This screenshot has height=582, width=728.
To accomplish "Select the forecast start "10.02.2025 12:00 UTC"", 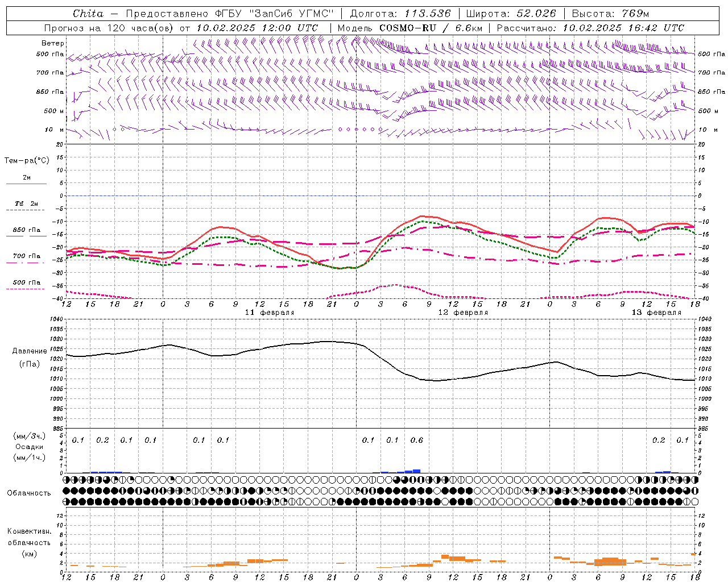I will (x=257, y=28).
